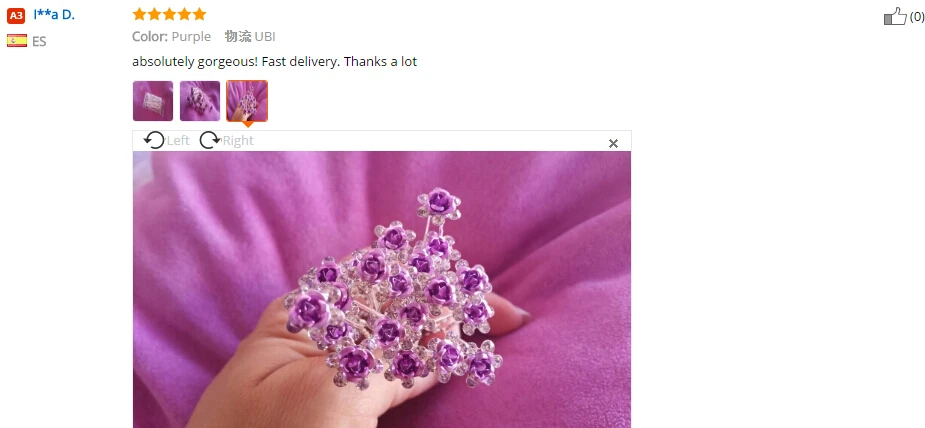Mark review helpful with the thumbs-up icon
Image resolution: width=925 pixels, height=428 pixels.
tap(895, 17)
